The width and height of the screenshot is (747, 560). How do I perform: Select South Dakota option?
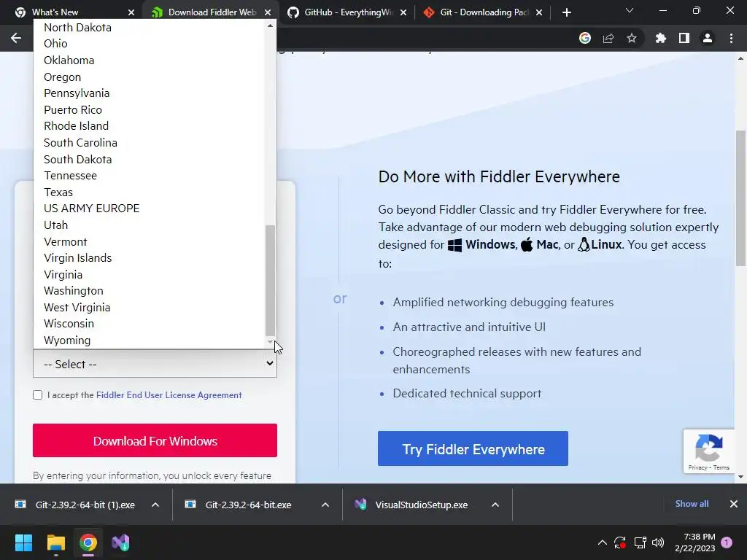pyautogui.click(x=149, y=159)
